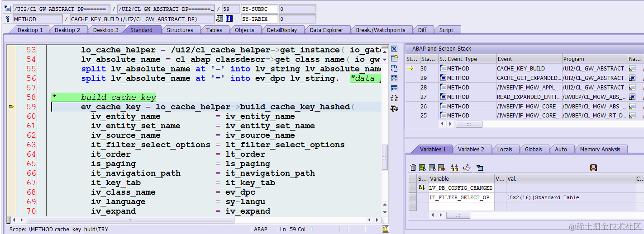Click status bar icon at bottom right of editor

[x=385, y=229]
